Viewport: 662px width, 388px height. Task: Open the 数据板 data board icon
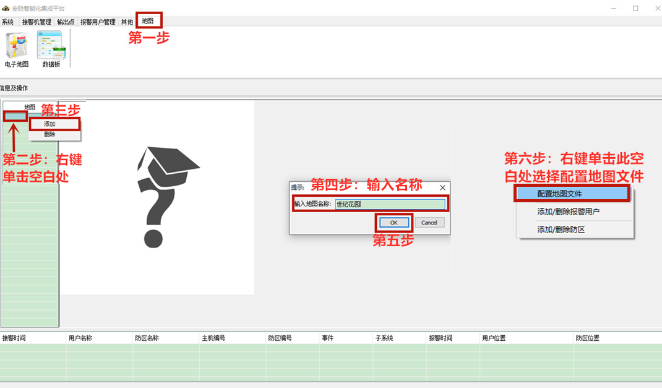click(x=51, y=50)
